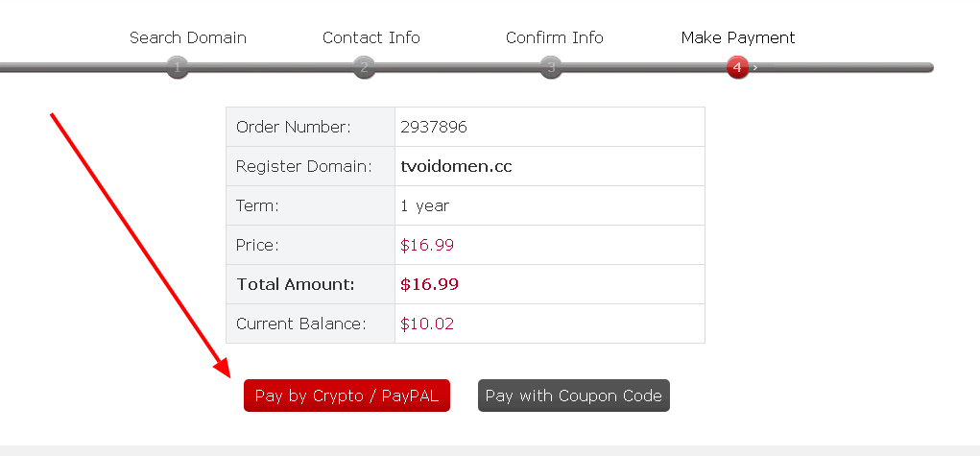This screenshot has height=456, width=980.
Task: Open the Contact Info step label
Action: 371,37
